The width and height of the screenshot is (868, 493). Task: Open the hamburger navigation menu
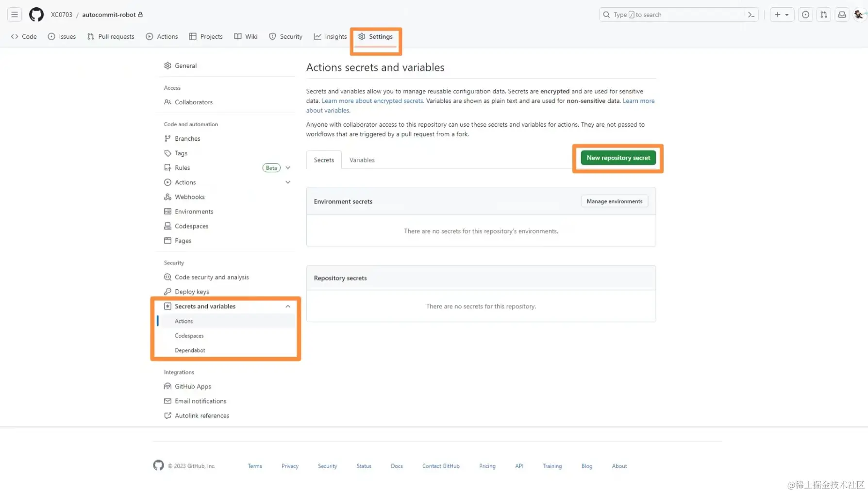[x=15, y=15]
